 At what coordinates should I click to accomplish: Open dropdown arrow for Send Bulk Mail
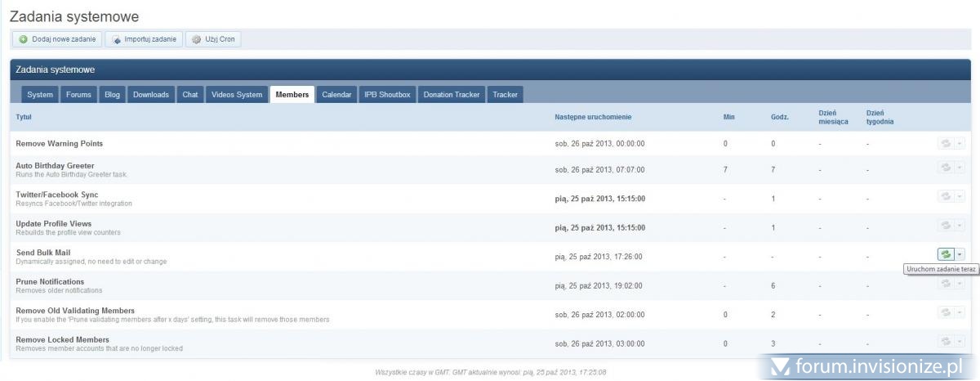click(960, 255)
